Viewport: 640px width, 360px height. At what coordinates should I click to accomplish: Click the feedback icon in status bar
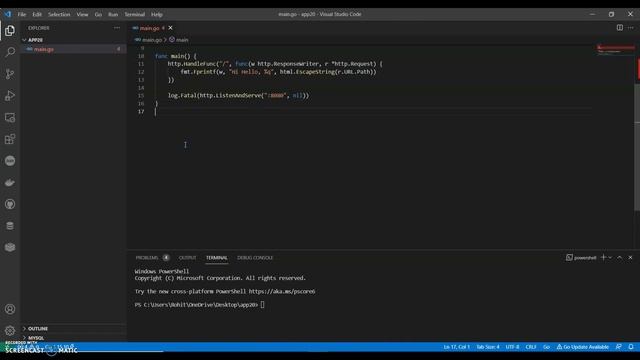click(619, 347)
